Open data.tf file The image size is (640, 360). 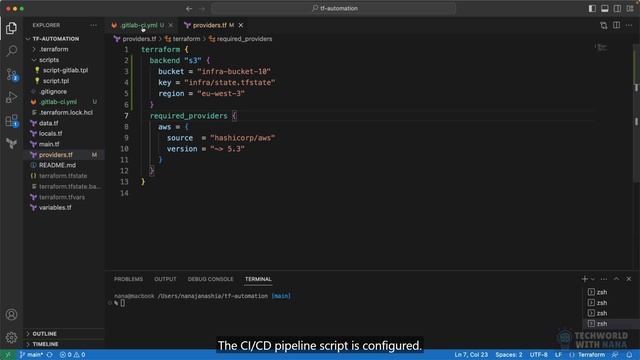point(49,123)
